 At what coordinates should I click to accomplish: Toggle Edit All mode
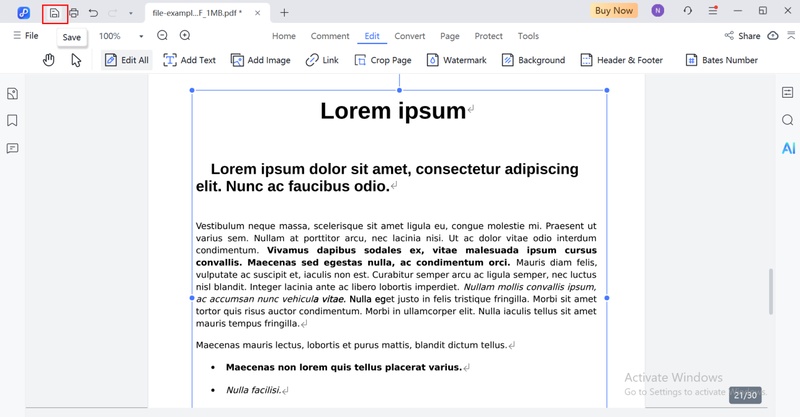point(127,60)
